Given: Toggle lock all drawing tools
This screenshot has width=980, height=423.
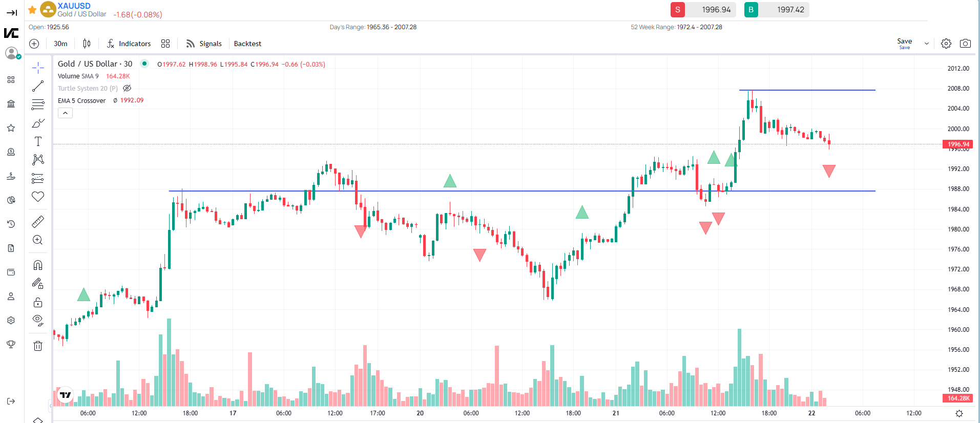Looking at the screenshot, I should (38, 302).
